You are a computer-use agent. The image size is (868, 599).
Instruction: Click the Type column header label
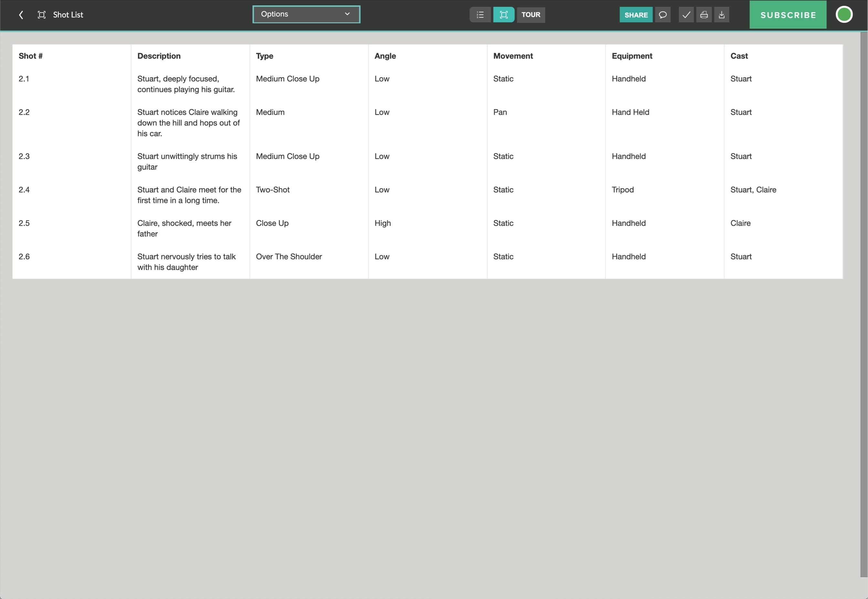[x=264, y=56]
